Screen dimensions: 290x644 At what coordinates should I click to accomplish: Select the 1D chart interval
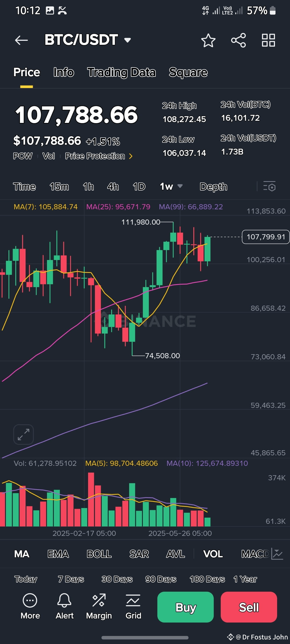[139, 186]
